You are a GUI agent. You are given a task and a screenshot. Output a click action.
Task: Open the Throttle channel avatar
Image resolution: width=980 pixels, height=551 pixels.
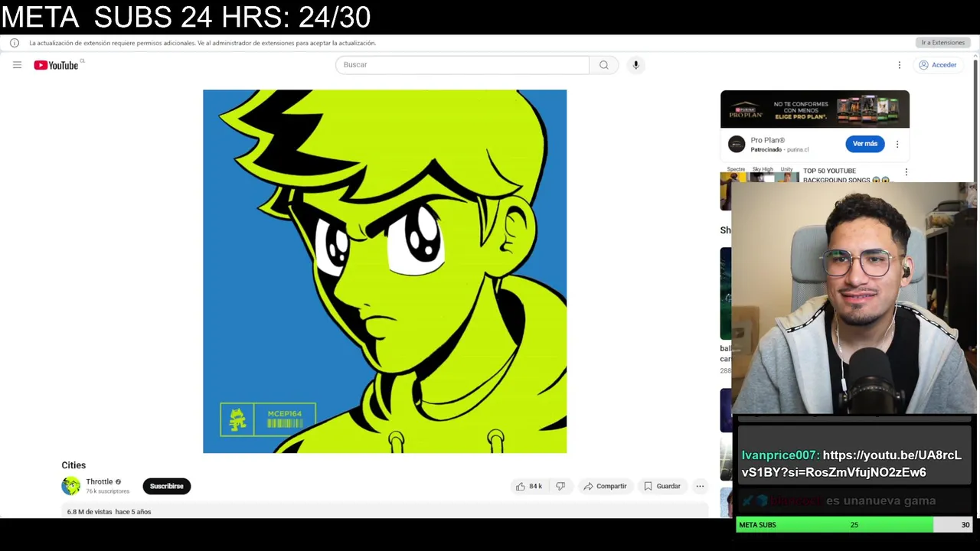tap(71, 486)
